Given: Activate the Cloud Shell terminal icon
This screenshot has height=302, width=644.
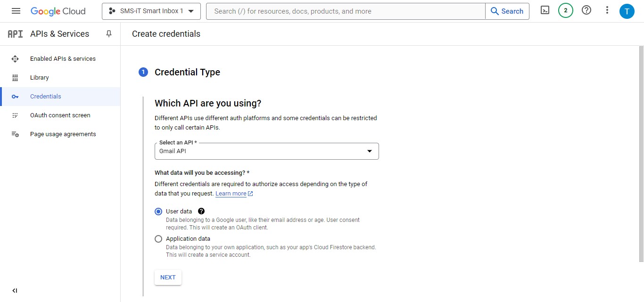Looking at the screenshot, I should 545,10.
